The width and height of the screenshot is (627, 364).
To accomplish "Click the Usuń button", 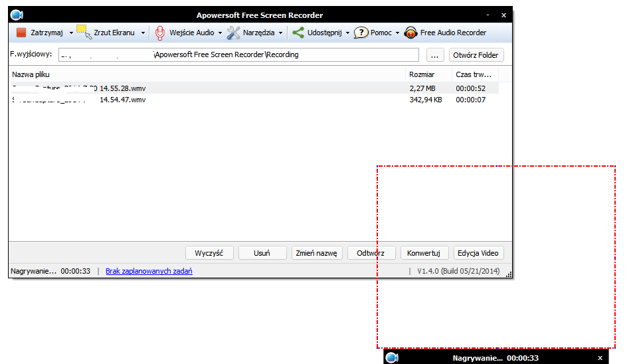I will click(262, 253).
